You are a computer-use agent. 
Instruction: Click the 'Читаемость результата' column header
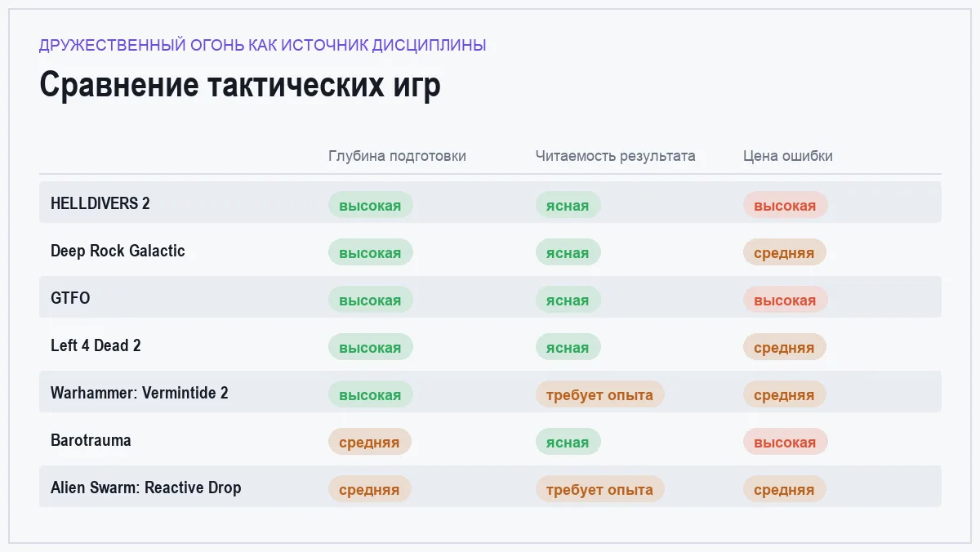616,156
